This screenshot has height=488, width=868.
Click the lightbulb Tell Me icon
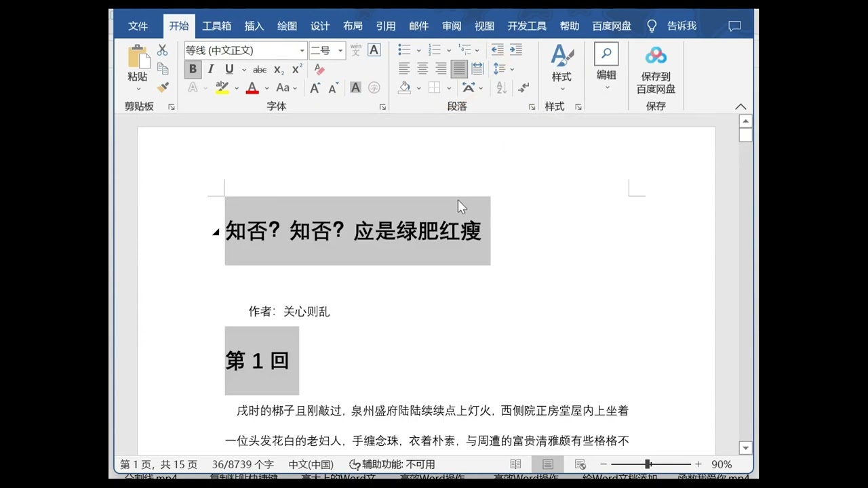click(x=652, y=26)
